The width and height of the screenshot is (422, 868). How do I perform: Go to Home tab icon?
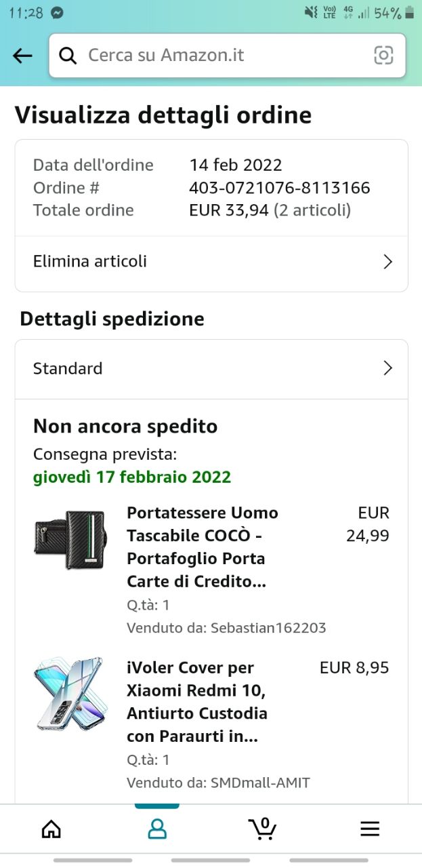(x=51, y=829)
